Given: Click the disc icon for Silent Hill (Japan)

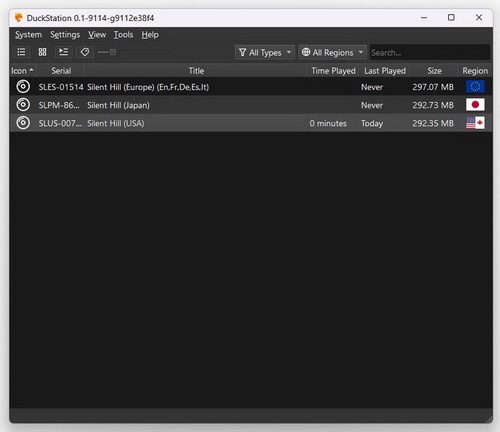Looking at the screenshot, I should coord(23,105).
